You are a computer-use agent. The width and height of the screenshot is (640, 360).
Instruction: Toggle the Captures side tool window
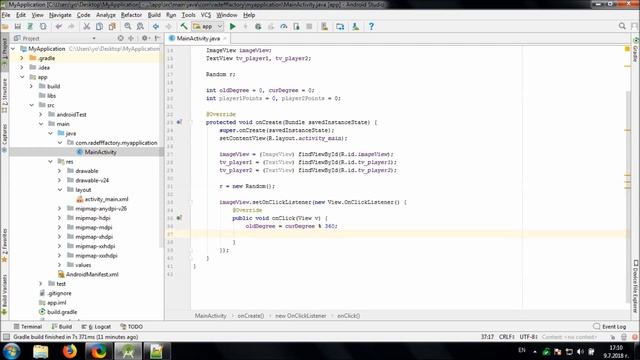(4, 138)
